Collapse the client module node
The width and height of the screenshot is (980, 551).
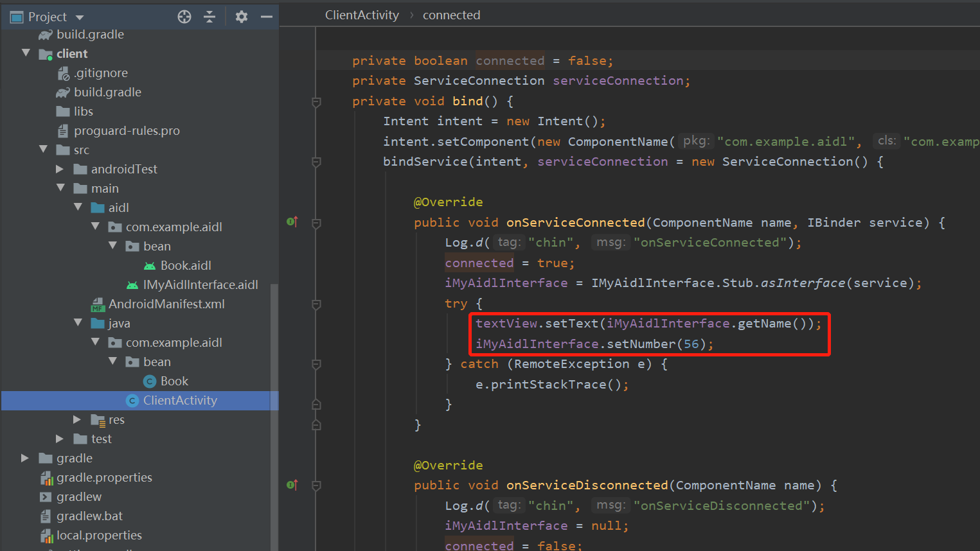pos(26,53)
